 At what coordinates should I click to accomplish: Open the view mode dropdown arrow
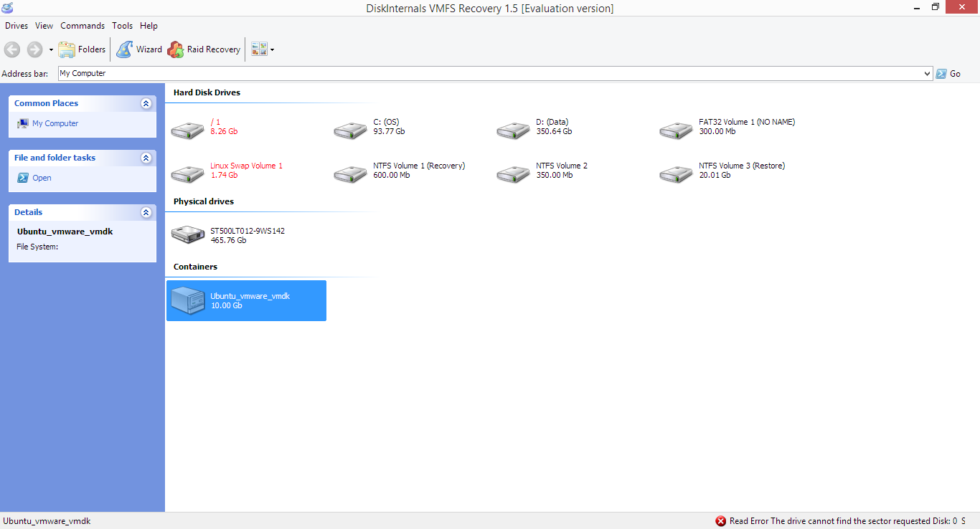tap(273, 49)
